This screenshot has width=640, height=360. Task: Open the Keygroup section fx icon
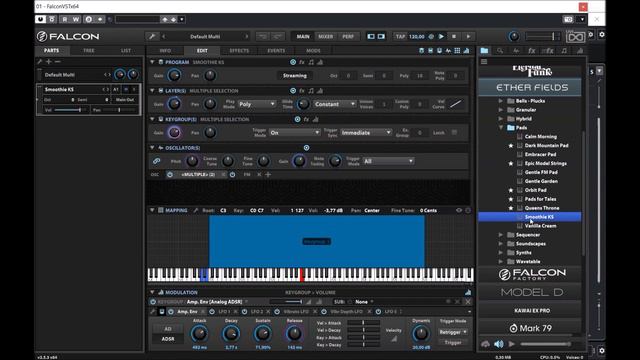pos(306,119)
